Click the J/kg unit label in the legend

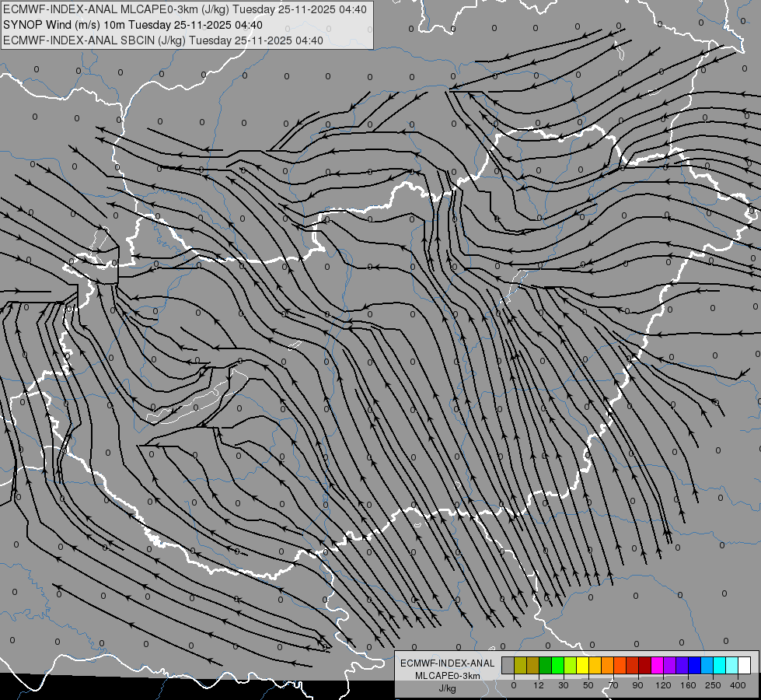pos(448,688)
